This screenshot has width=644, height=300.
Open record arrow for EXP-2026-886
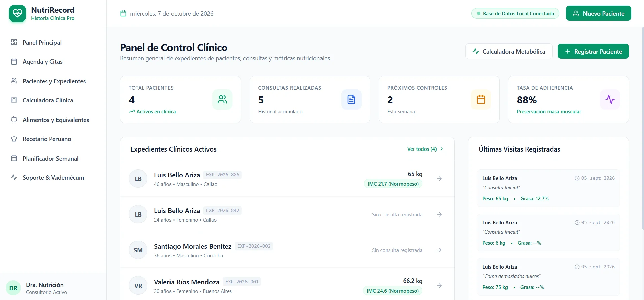pyautogui.click(x=439, y=179)
